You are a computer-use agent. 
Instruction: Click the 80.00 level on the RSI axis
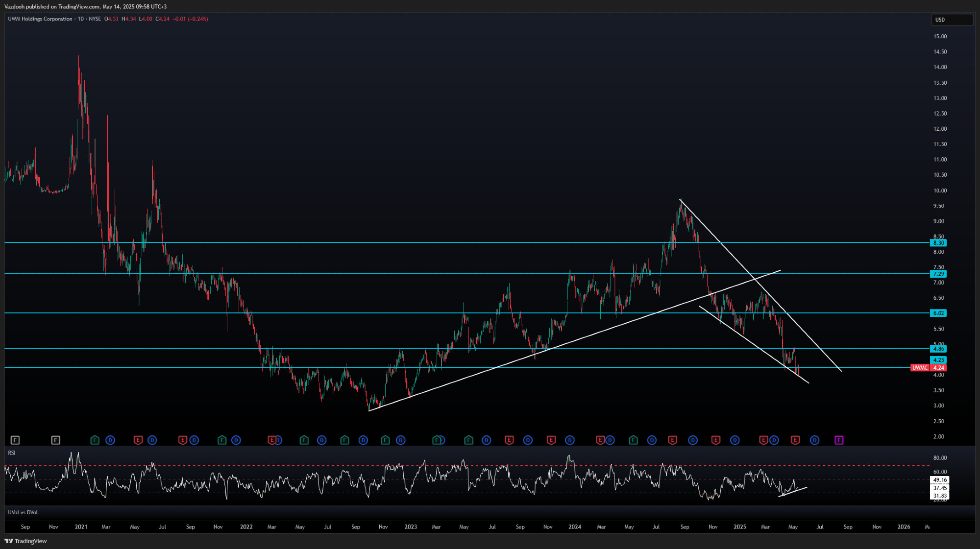click(940, 458)
